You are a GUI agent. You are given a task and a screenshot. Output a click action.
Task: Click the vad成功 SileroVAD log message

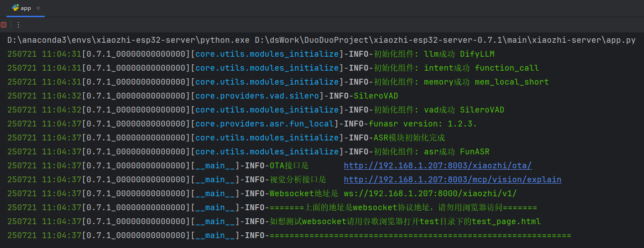click(x=464, y=110)
